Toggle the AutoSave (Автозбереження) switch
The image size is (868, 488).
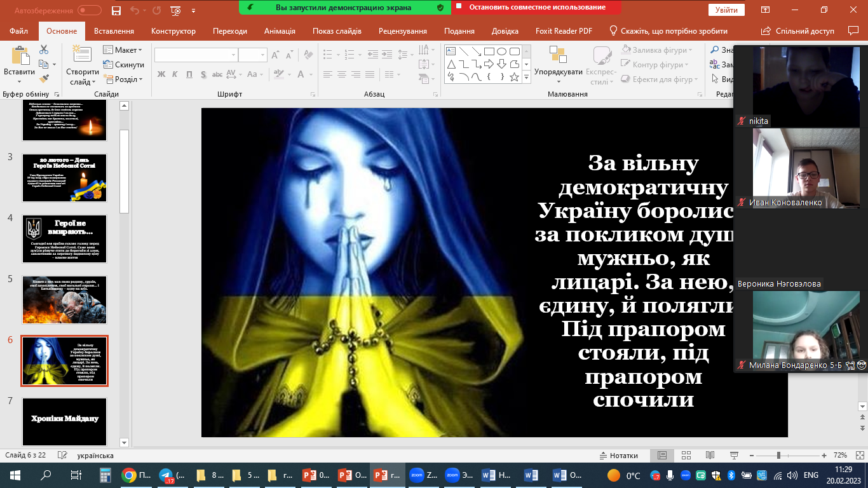[90, 10]
